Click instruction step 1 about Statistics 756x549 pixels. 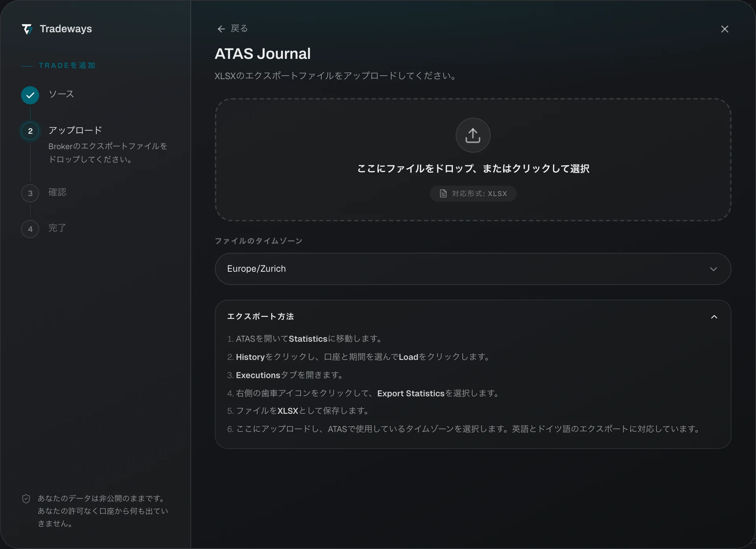click(x=305, y=339)
